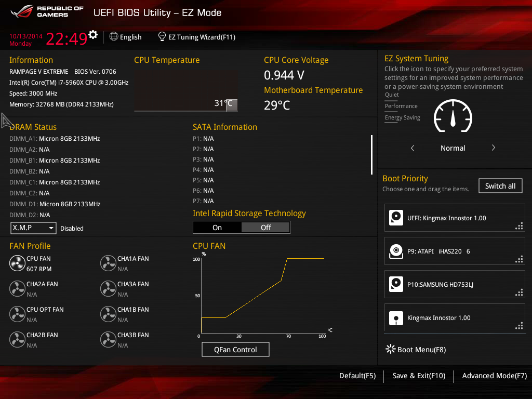The image size is (532, 399).
Task: Open QFan Control
Action: [235, 350]
